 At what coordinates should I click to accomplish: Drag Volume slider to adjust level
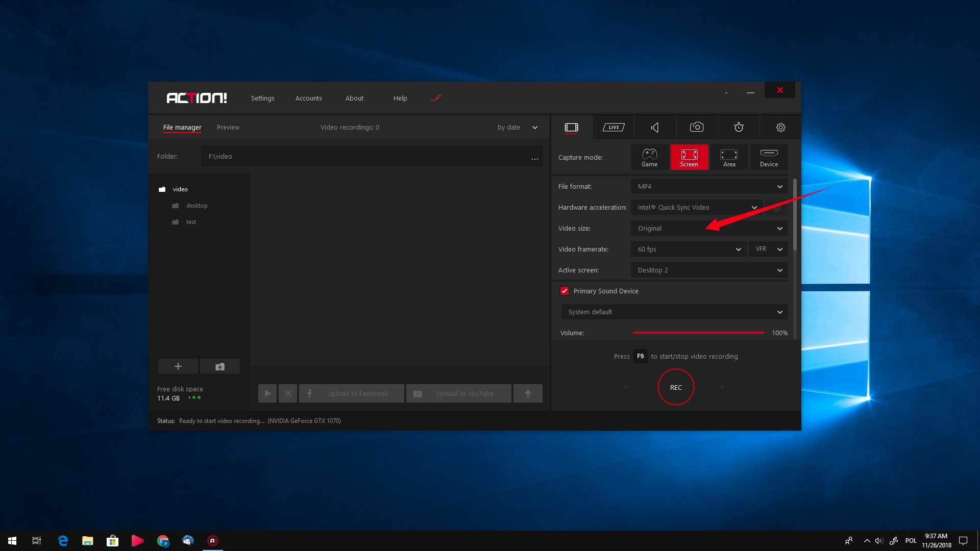764,332
